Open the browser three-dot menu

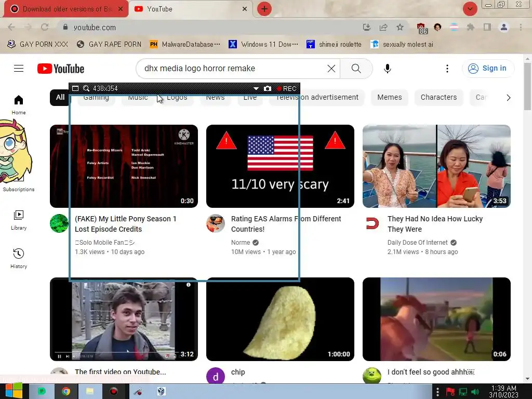[521, 27]
